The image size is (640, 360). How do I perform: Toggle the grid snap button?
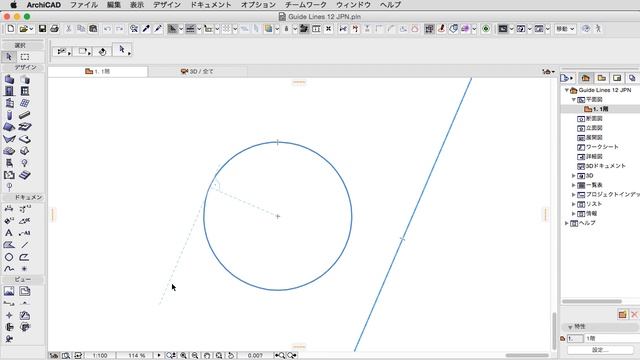point(226,29)
